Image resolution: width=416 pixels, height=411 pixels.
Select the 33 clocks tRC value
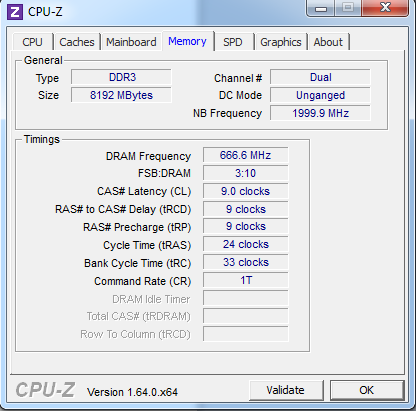click(246, 262)
